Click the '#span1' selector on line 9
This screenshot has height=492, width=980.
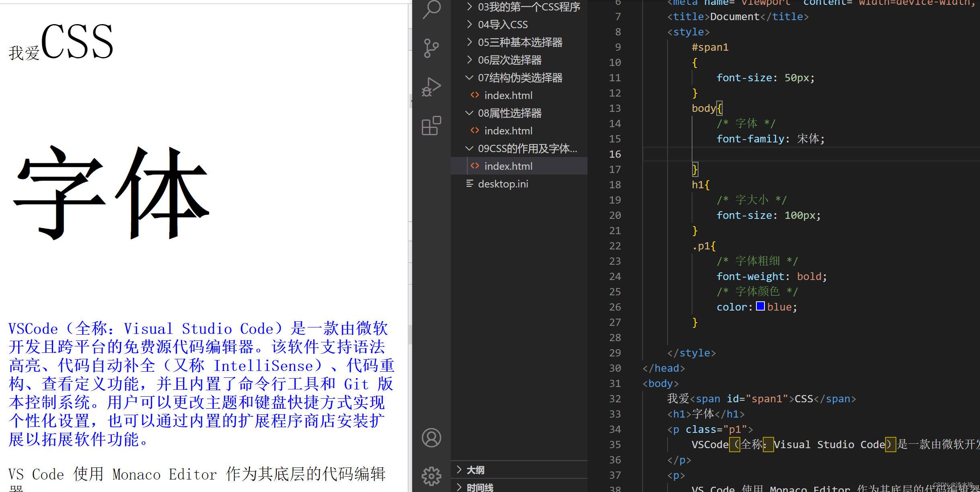point(710,47)
